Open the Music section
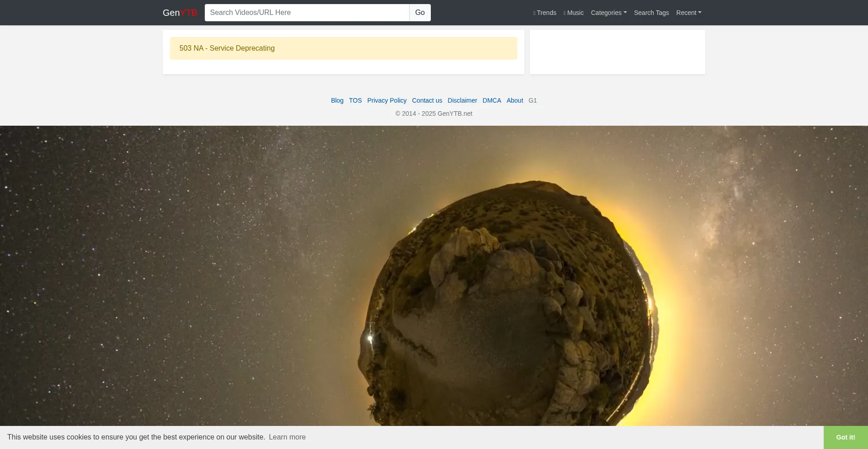 574,13
